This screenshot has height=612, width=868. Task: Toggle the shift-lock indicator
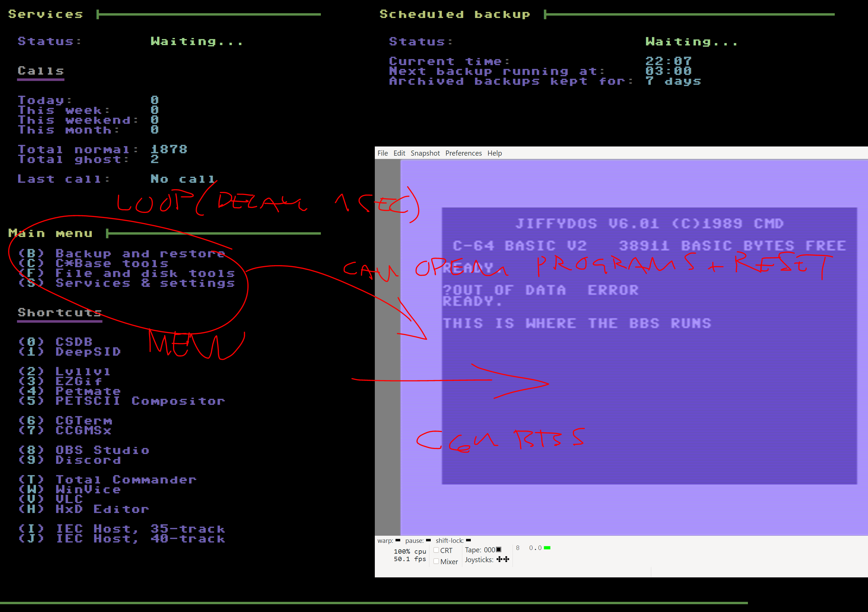point(468,540)
